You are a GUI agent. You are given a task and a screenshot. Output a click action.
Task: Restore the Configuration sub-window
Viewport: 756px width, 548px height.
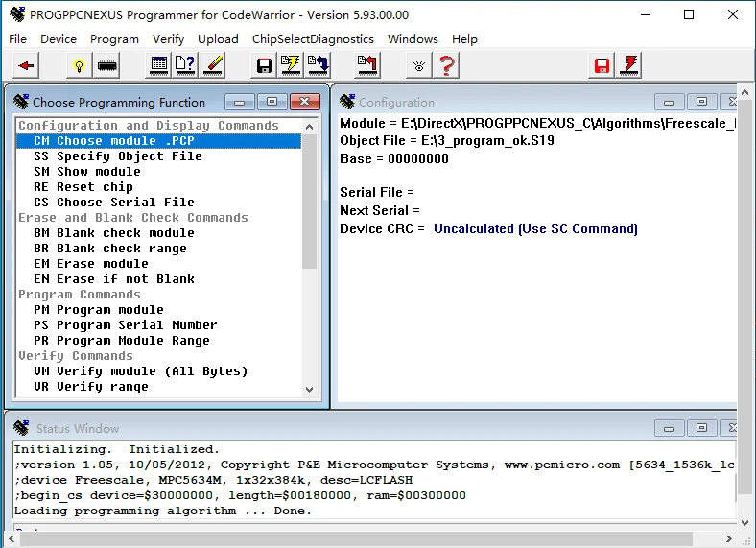click(702, 102)
